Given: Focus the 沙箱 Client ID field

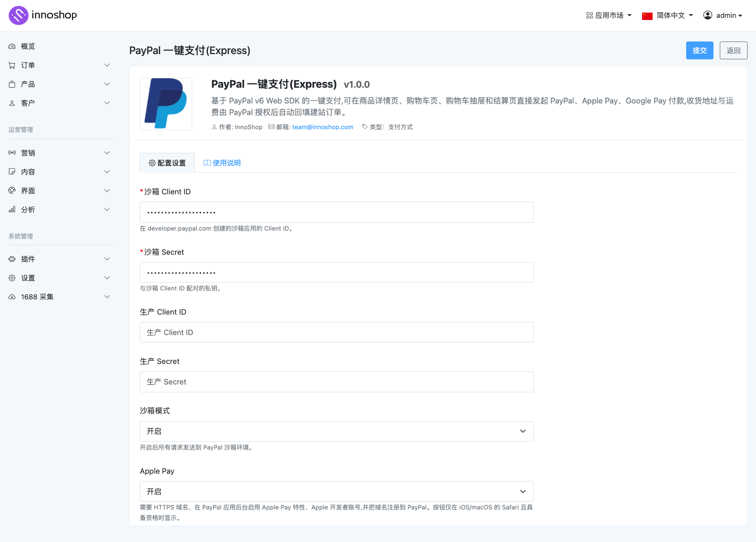Looking at the screenshot, I should click(337, 212).
